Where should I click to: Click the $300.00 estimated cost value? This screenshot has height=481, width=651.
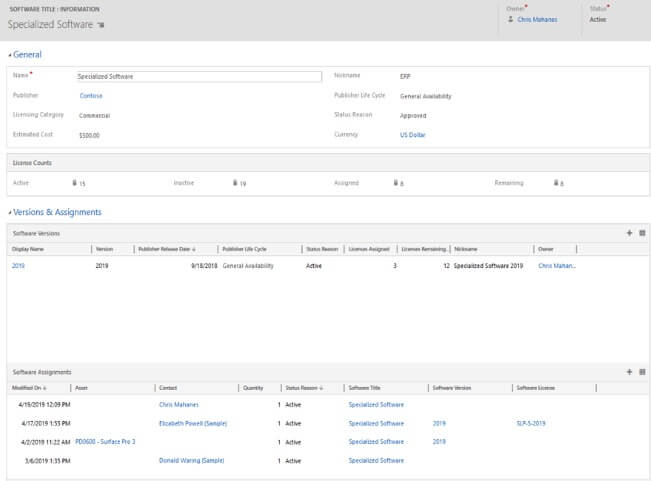click(x=89, y=135)
